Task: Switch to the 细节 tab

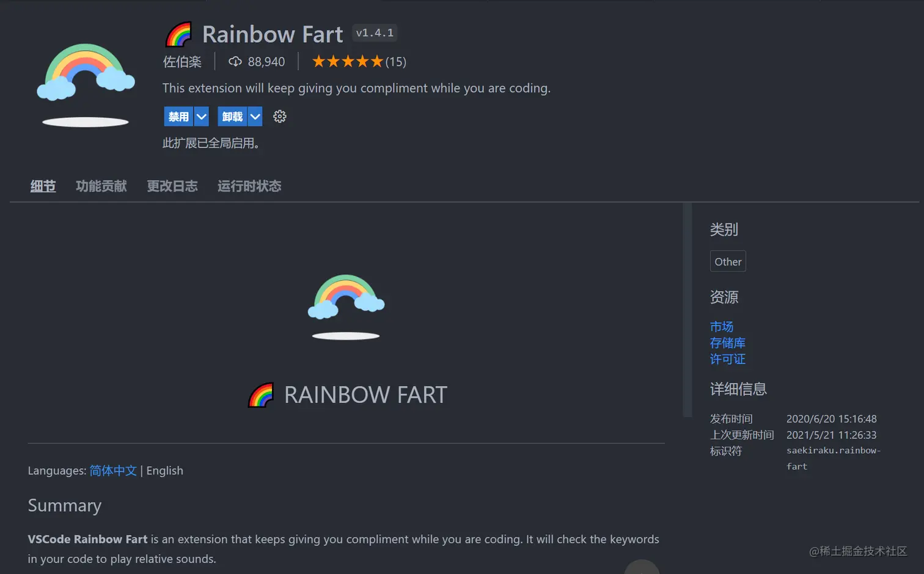Action: pyautogui.click(x=43, y=186)
